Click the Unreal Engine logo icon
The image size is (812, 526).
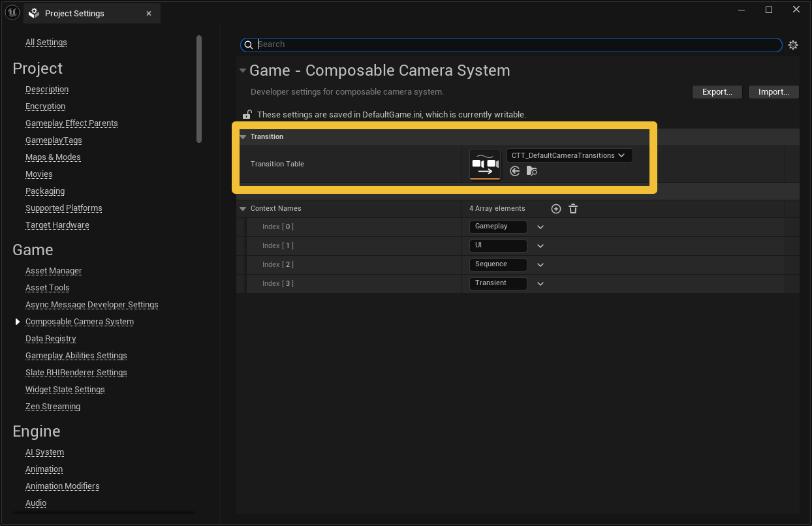click(x=12, y=13)
